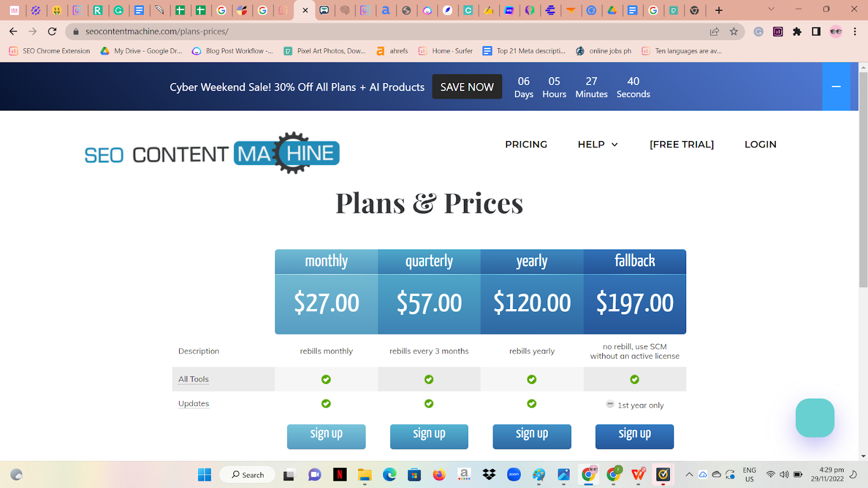The width and height of the screenshot is (868, 488).
Task: Open Task View on the taskbar
Action: pyautogui.click(x=289, y=475)
